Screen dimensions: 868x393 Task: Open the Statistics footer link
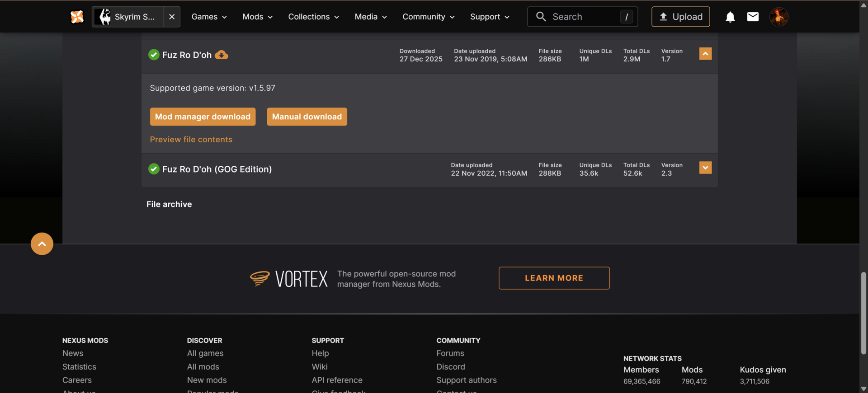[79, 367]
